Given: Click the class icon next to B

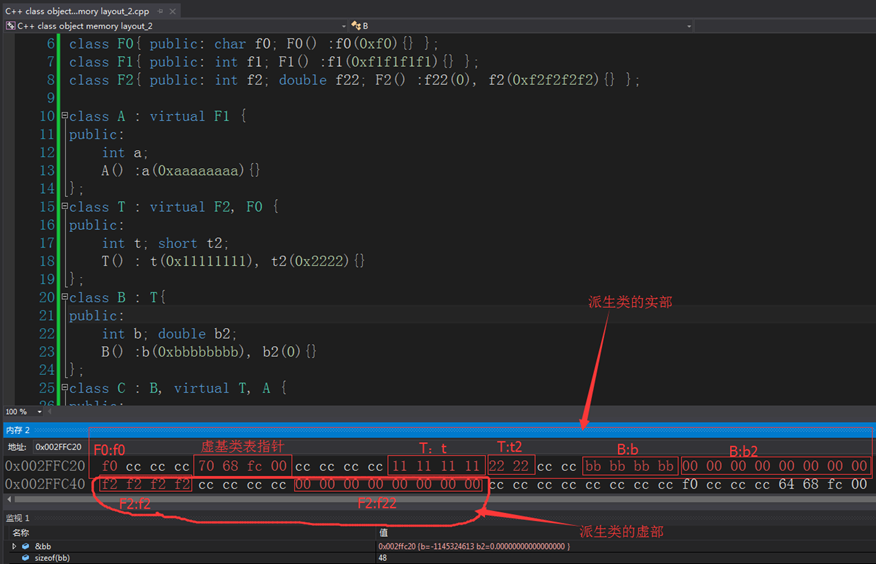Looking at the screenshot, I should (x=356, y=26).
